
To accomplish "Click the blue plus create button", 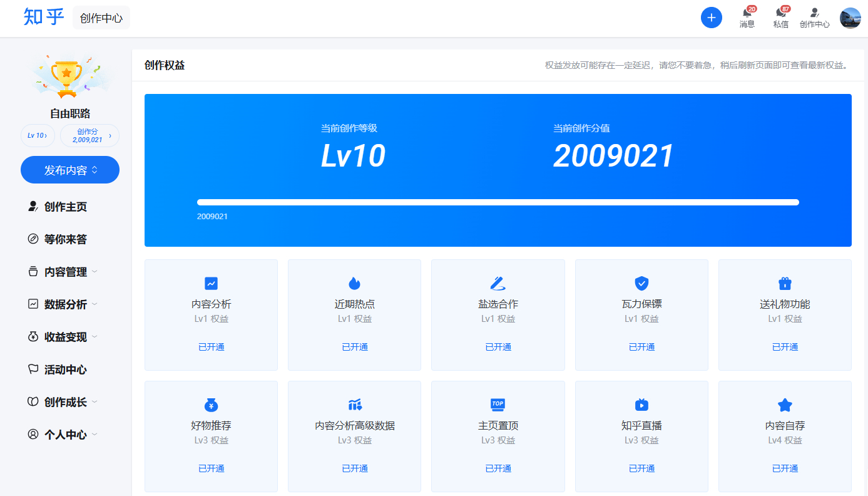I will 711,18.
